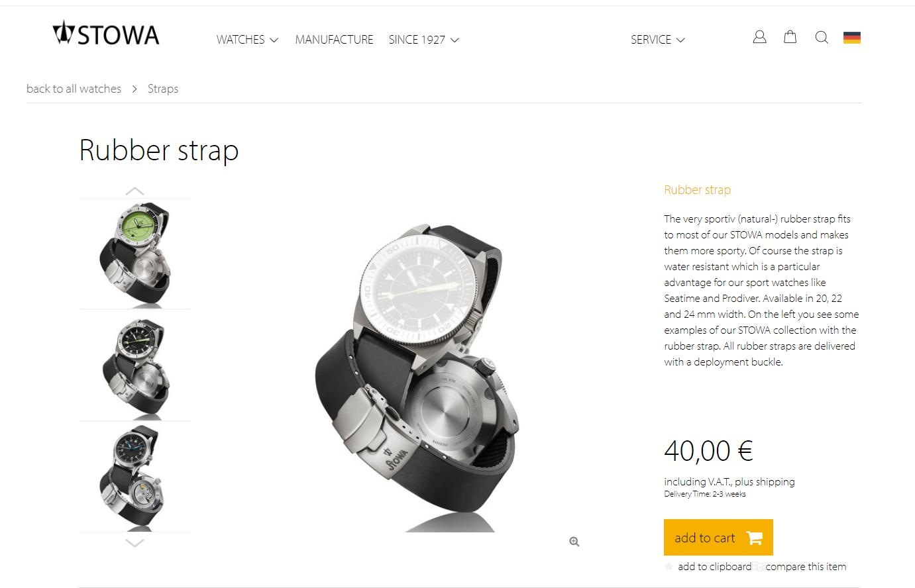915x588 pixels.
Task: Click the add to cart button
Action: coord(718,538)
